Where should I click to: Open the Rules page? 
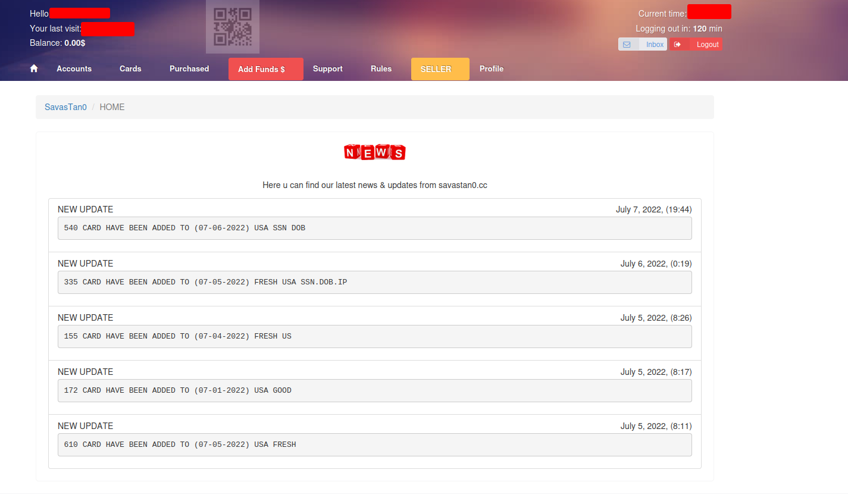pos(381,69)
